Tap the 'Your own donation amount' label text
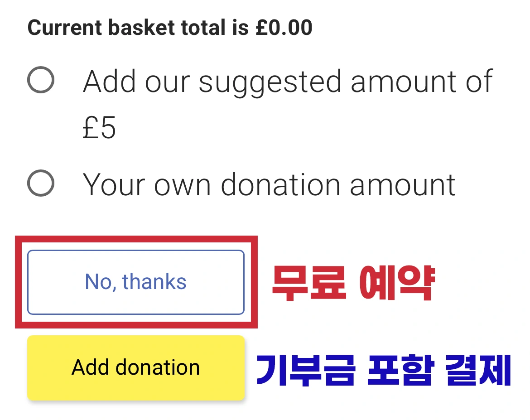The width and height of the screenshot is (530, 420). coord(269,184)
